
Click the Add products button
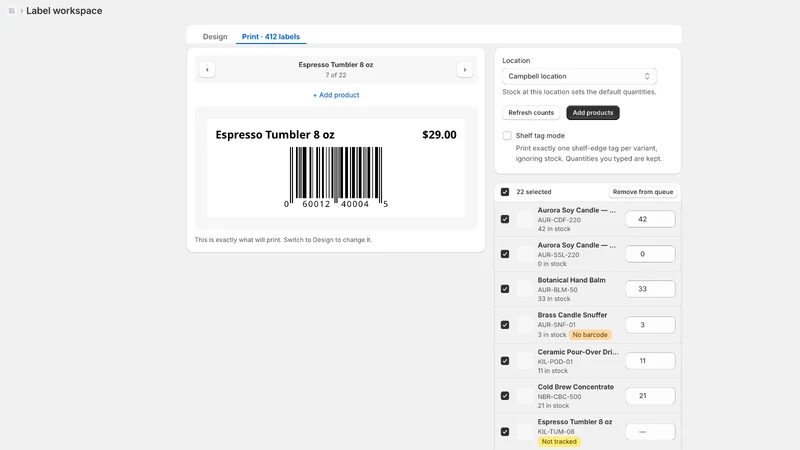tap(593, 113)
